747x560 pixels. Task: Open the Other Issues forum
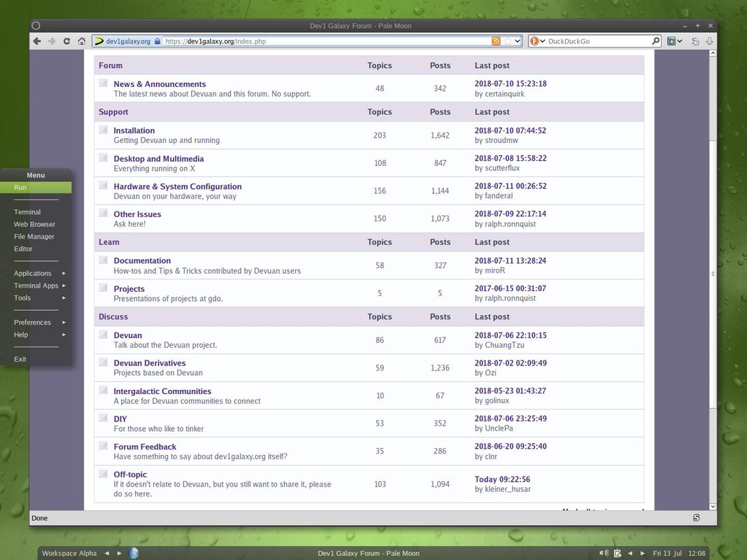pyautogui.click(x=137, y=214)
